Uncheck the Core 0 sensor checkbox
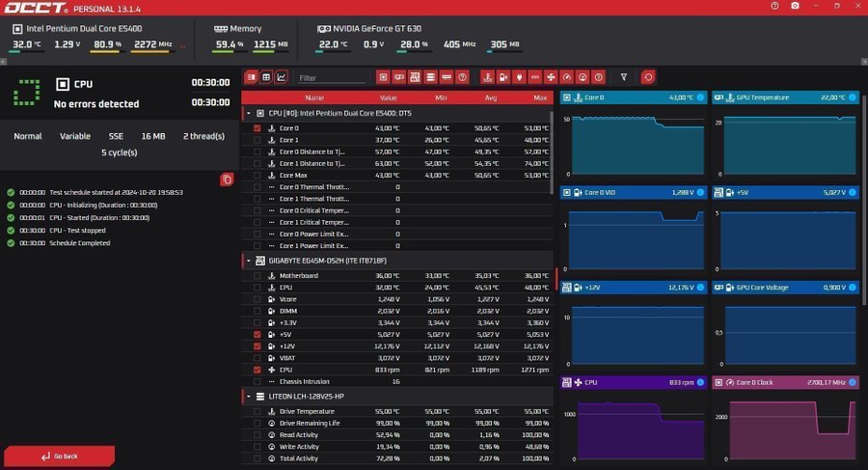Image resolution: width=868 pixels, height=470 pixels. click(257, 128)
